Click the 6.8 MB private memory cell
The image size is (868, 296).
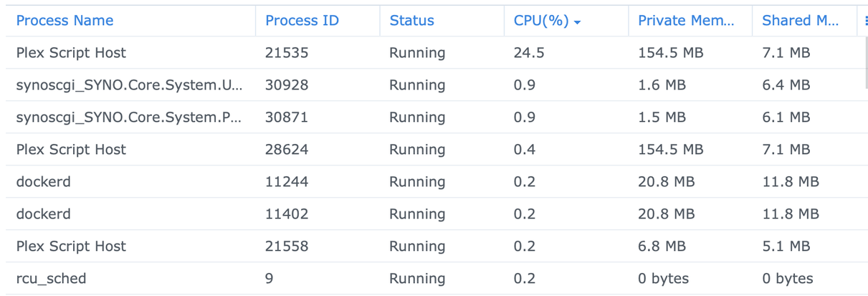(x=662, y=247)
